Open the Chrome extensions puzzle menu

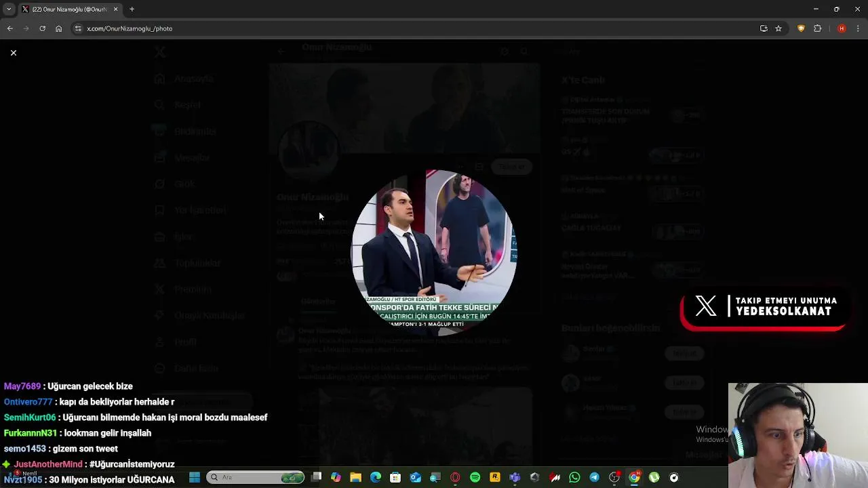pos(817,28)
